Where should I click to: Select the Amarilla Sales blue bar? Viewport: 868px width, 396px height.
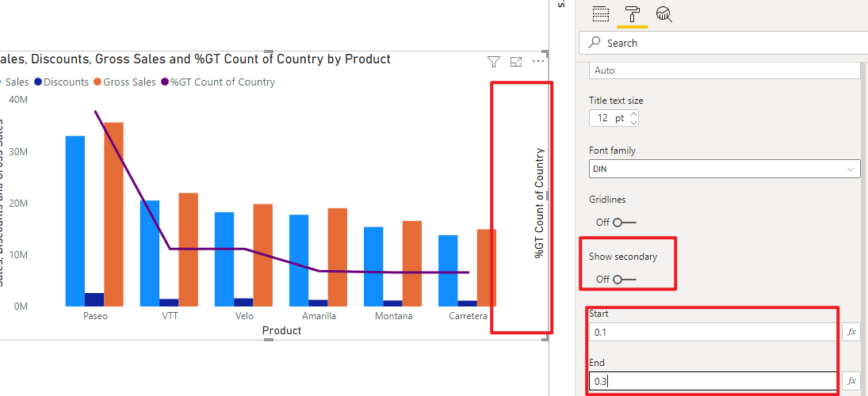(299, 261)
